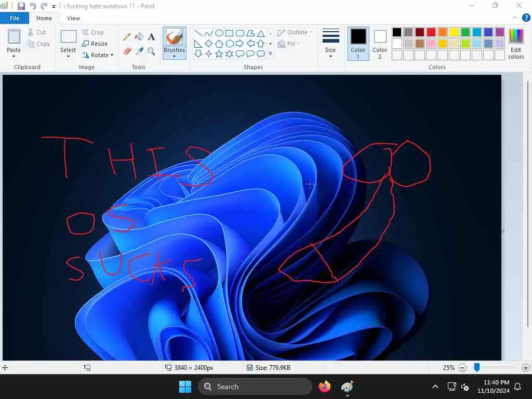This screenshot has height=399, width=532.
Task: Select the Pencil tool
Action: coord(127,37)
